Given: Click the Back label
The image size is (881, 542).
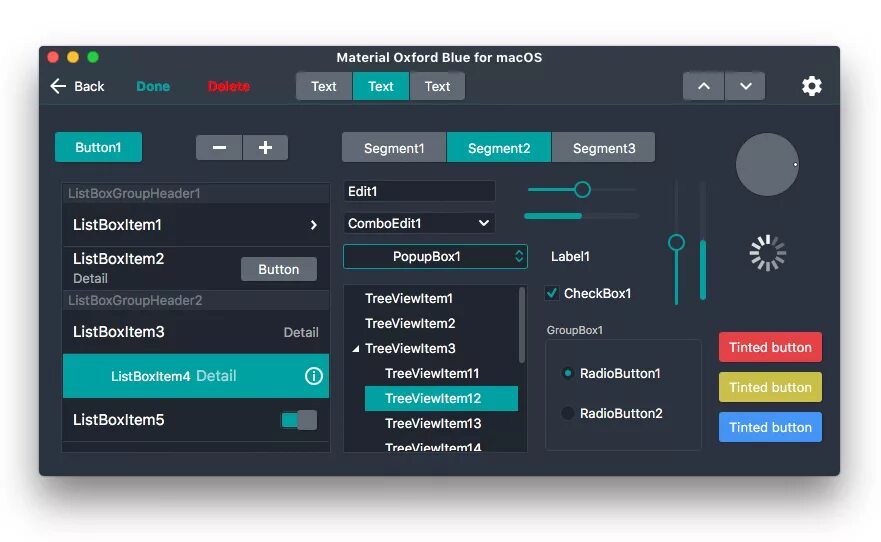Looking at the screenshot, I should click(89, 86).
